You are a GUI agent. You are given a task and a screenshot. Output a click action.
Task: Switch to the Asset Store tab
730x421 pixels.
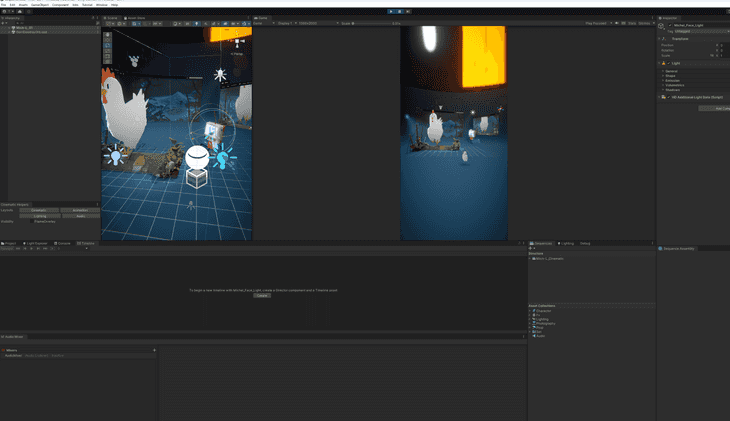[x=136, y=18]
